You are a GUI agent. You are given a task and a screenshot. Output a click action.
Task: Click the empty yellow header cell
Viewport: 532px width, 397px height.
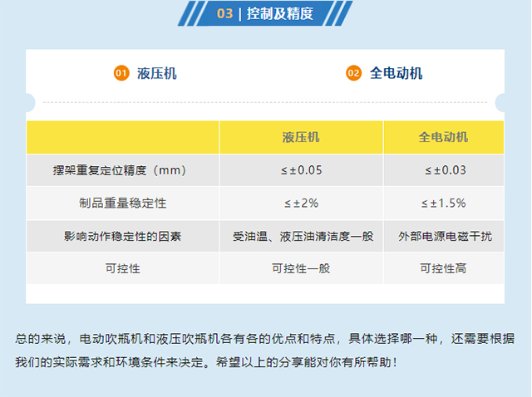pos(123,137)
